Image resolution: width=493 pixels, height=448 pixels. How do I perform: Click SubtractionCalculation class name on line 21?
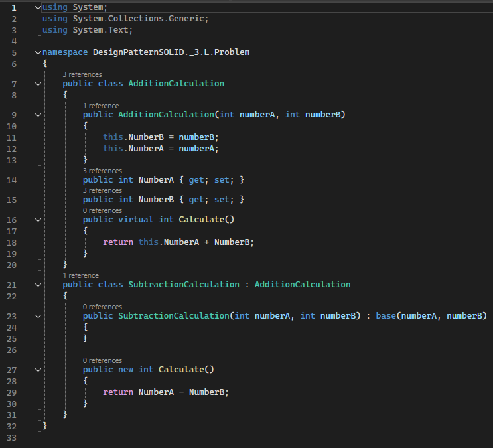click(184, 285)
